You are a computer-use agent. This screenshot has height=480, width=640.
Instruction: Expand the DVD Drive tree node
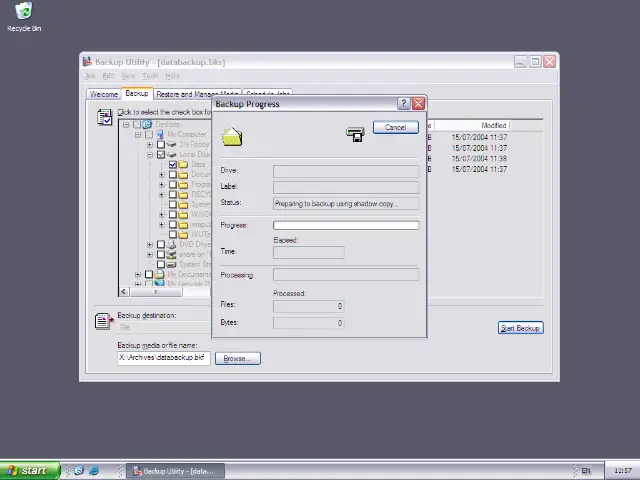click(150, 244)
